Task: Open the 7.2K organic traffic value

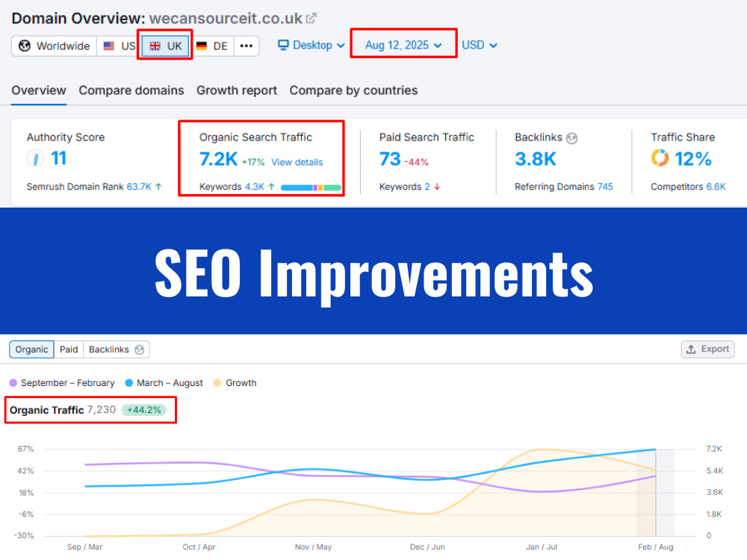Action: pos(218,159)
